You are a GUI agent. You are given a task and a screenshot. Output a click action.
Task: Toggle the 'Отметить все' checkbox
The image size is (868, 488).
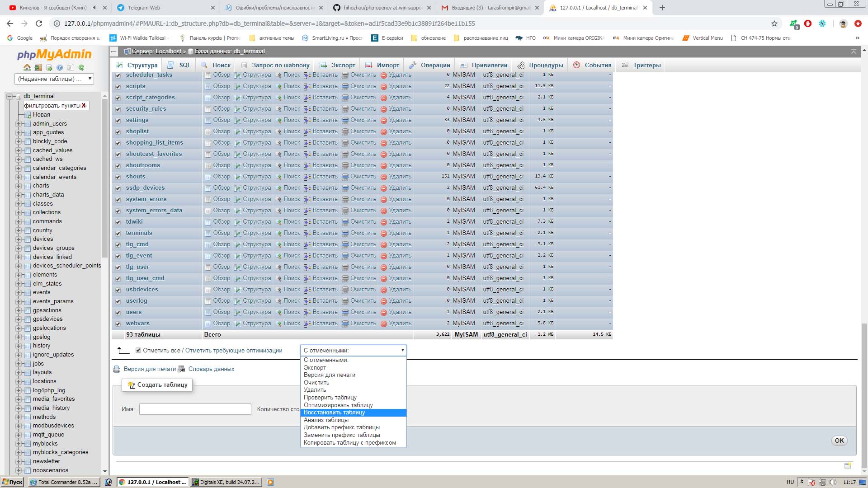click(x=138, y=350)
